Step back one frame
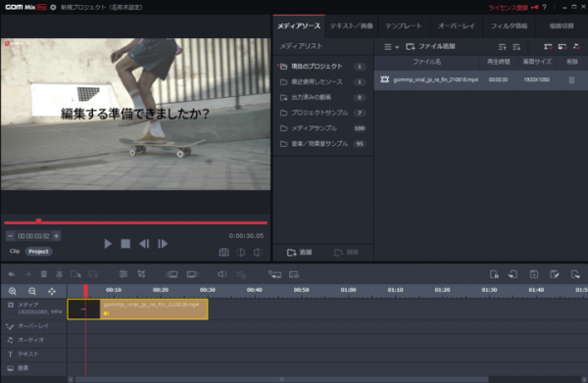The image size is (588, 383). 144,244
